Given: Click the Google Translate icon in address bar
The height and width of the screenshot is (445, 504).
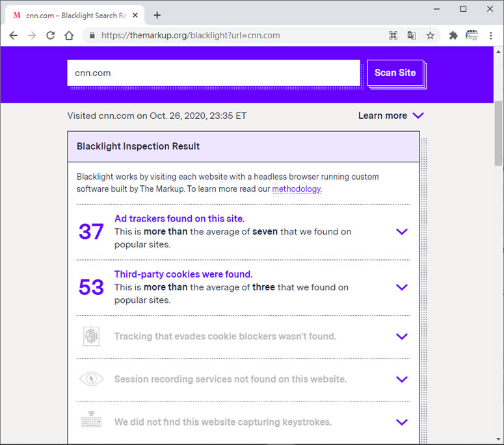Looking at the screenshot, I should (412, 36).
